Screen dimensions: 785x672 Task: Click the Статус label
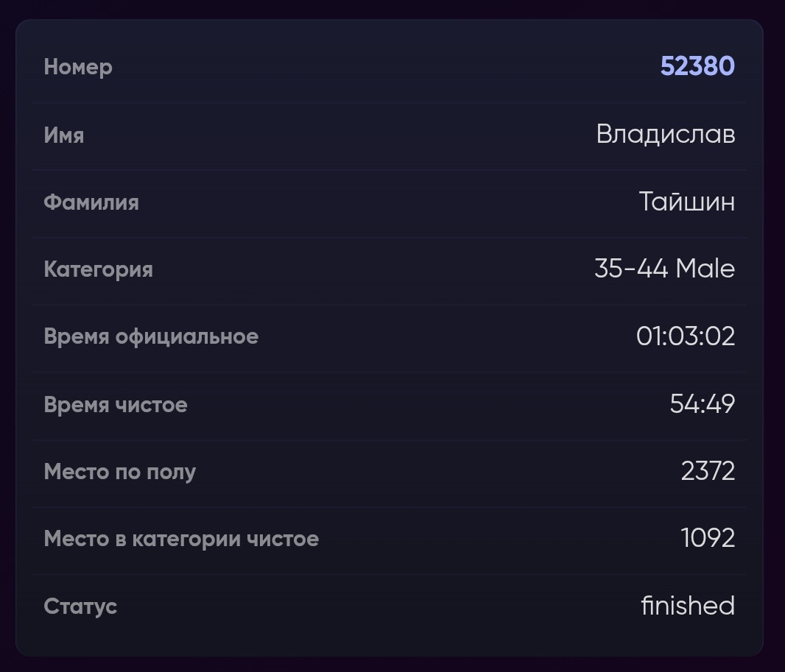80,606
